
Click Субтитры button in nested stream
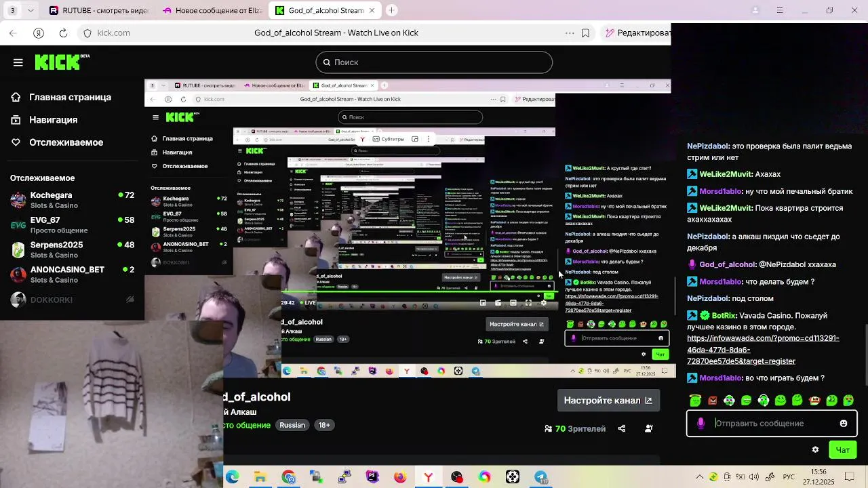point(387,139)
